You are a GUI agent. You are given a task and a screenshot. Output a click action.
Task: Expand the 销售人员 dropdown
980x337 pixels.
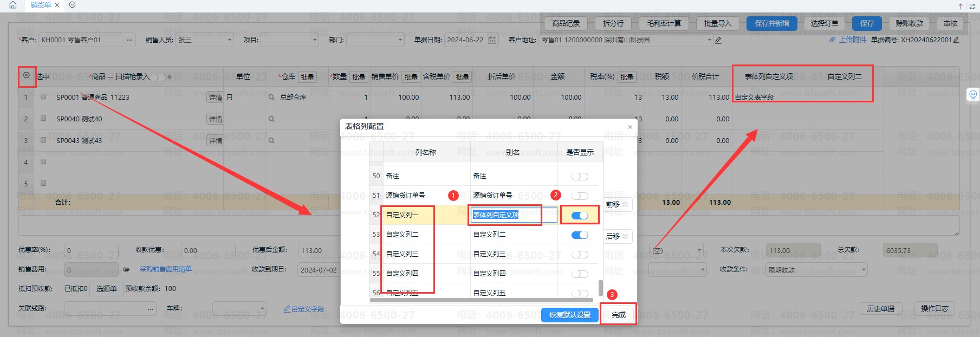[230, 40]
